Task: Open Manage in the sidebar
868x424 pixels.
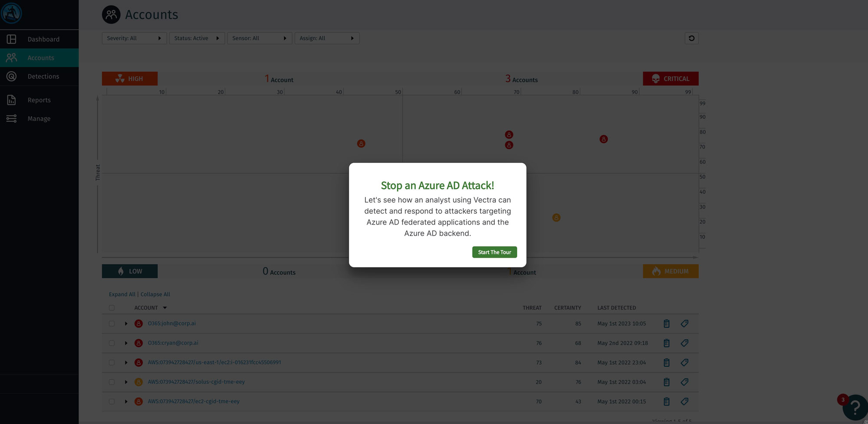Action: click(x=39, y=119)
